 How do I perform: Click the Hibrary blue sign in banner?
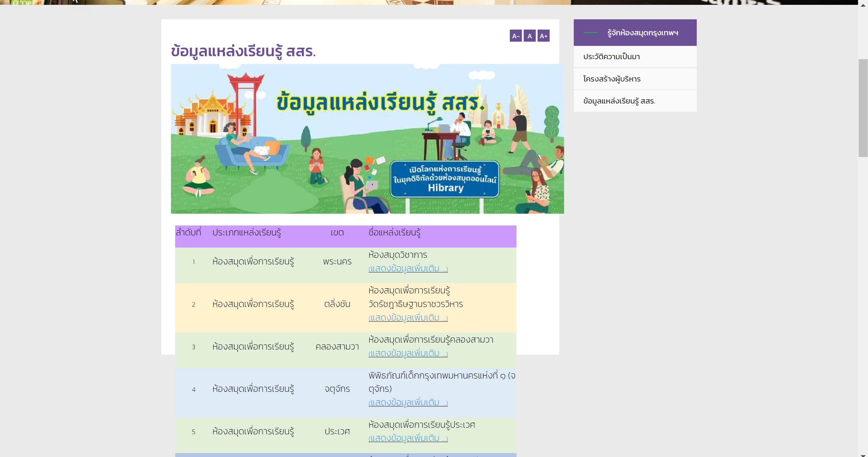tap(444, 179)
